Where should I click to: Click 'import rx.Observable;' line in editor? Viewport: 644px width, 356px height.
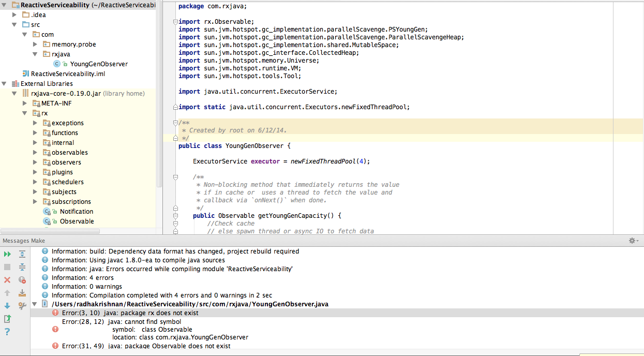(x=216, y=22)
